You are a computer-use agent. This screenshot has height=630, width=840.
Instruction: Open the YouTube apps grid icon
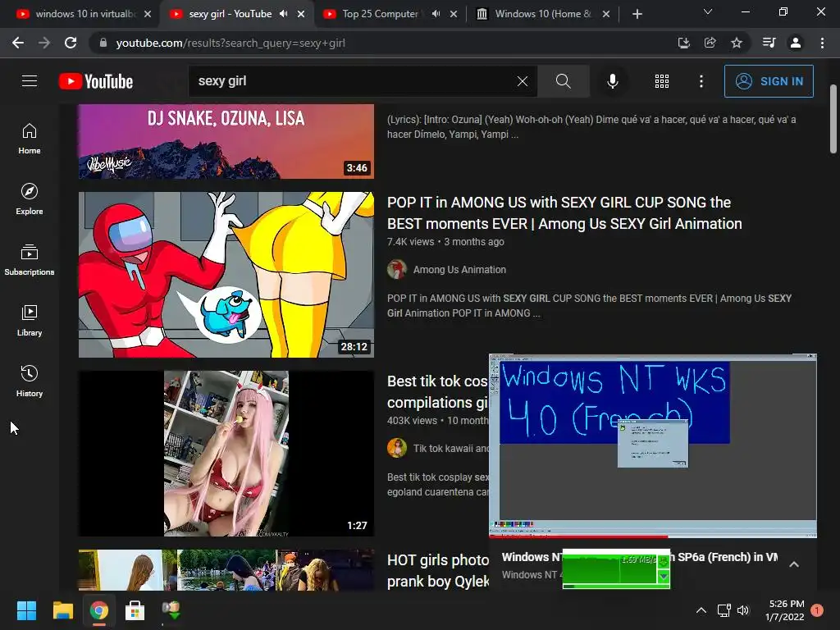click(662, 81)
